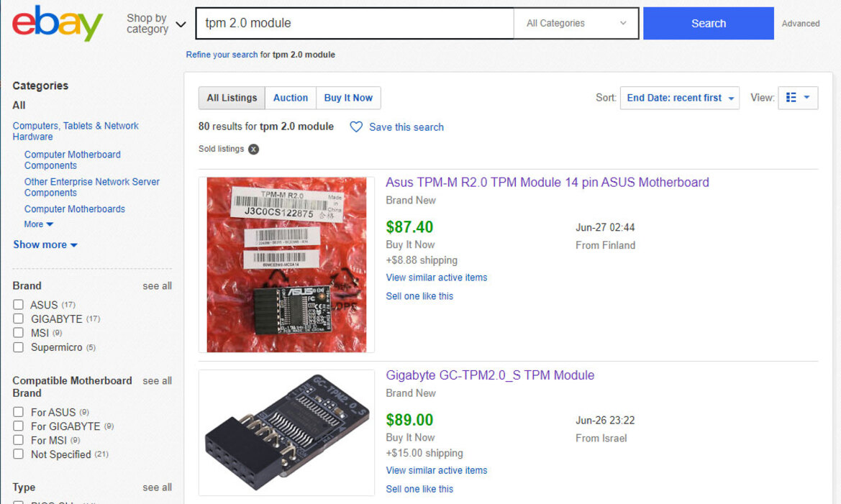Check the Not Specified motherboard checkbox
This screenshot has height=504, width=841.
17,454
